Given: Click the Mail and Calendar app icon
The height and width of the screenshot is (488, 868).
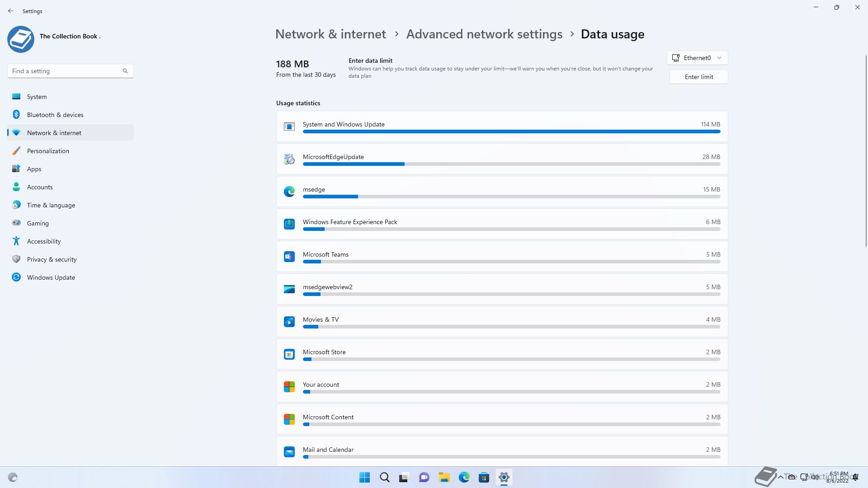Looking at the screenshot, I should click(289, 452).
